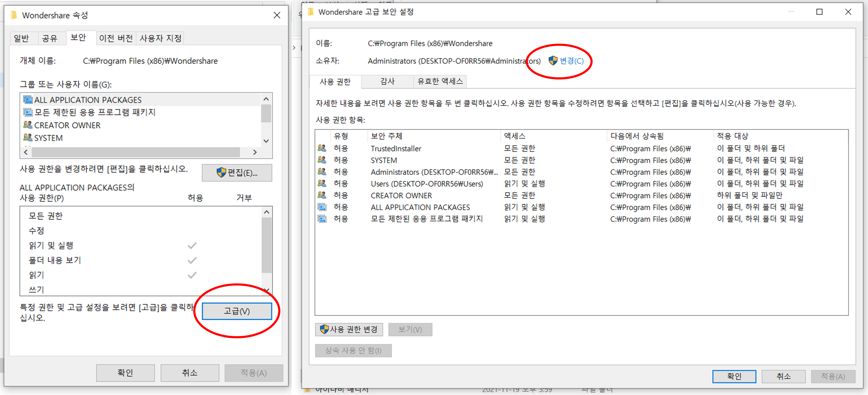Click up arrow of permissions list scrollbar
This screenshot has width=868, height=395.
click(267, 212)
